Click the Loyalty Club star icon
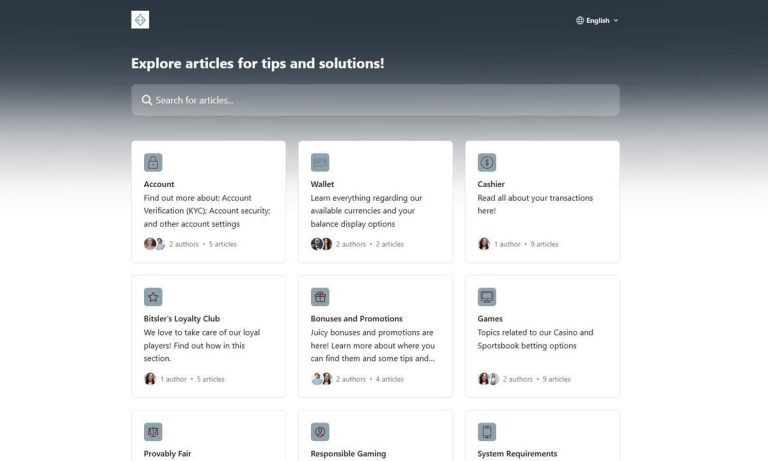768x461 pixels. click(x=153, y=297)
